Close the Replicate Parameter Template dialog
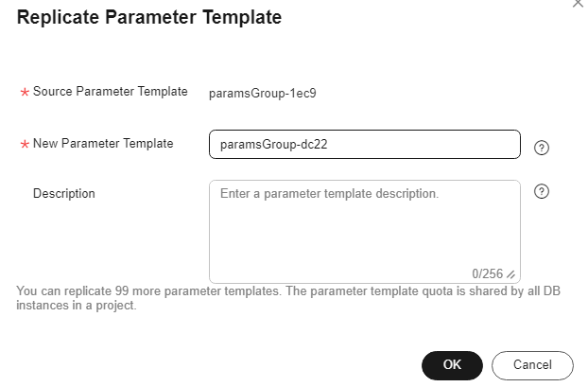The height and width of the screenshot is (387, 588). [x=579, y=3]
